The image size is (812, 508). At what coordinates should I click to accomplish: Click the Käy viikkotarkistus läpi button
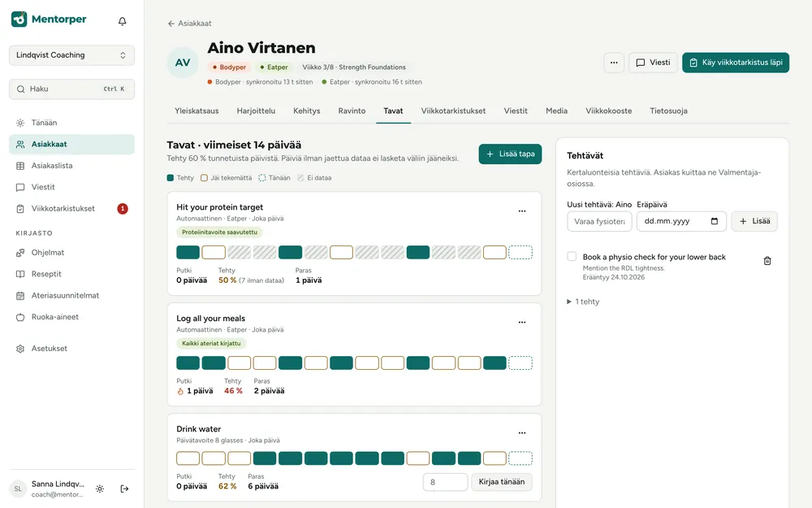[736, 63]
